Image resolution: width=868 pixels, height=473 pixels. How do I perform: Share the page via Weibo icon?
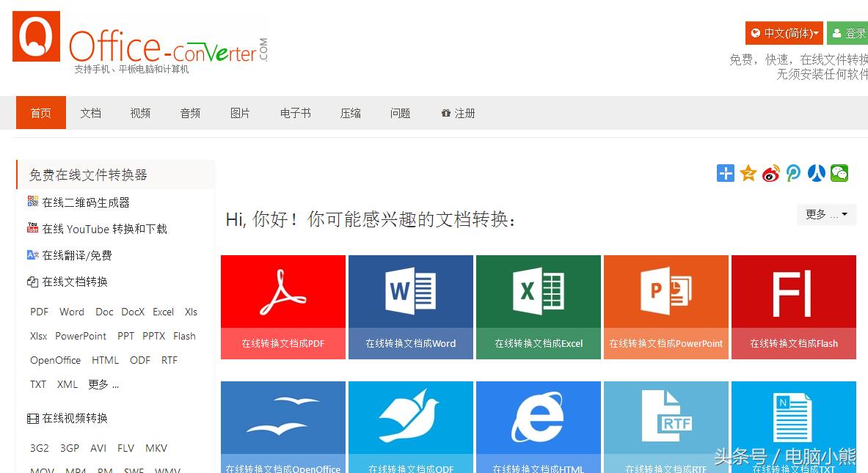(x=770, y=173)
